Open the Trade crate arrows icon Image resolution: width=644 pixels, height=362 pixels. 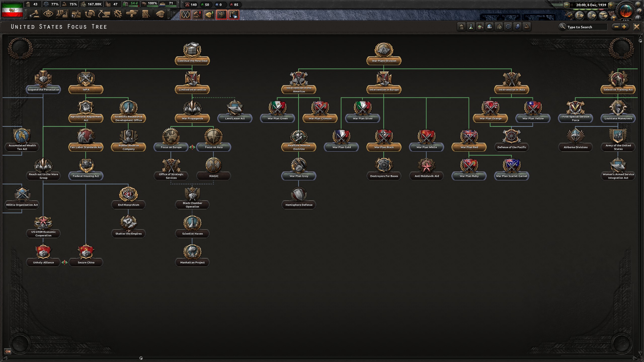(90, 14)
